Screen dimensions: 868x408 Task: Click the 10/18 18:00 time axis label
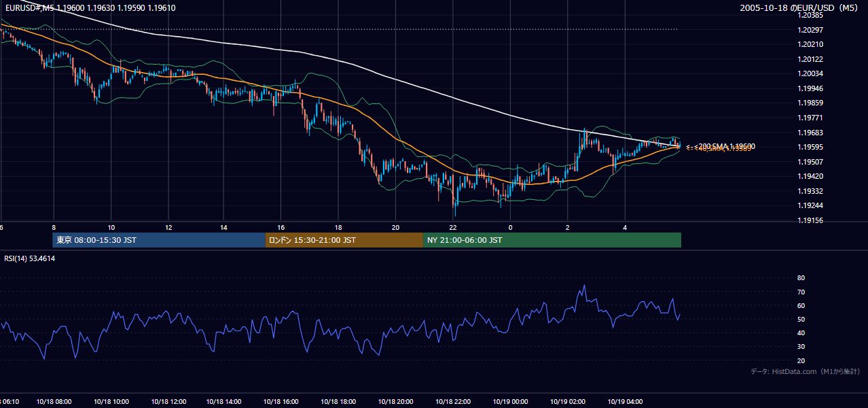click(x=339, y=401)
